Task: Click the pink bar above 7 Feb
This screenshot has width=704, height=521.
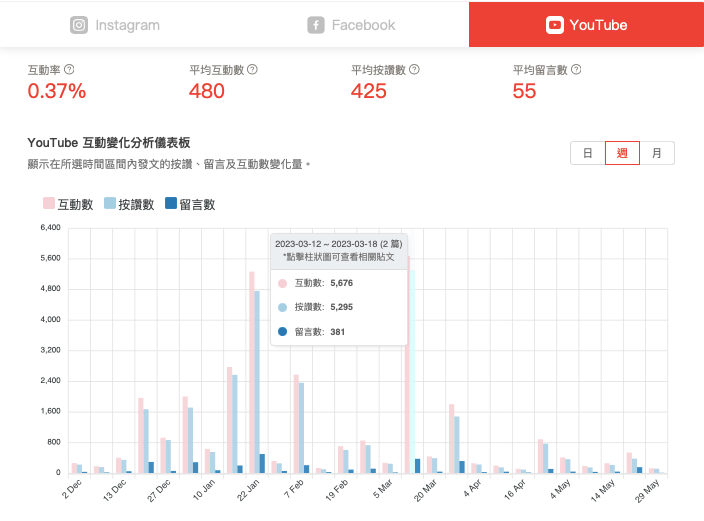Action: [296, 424]
